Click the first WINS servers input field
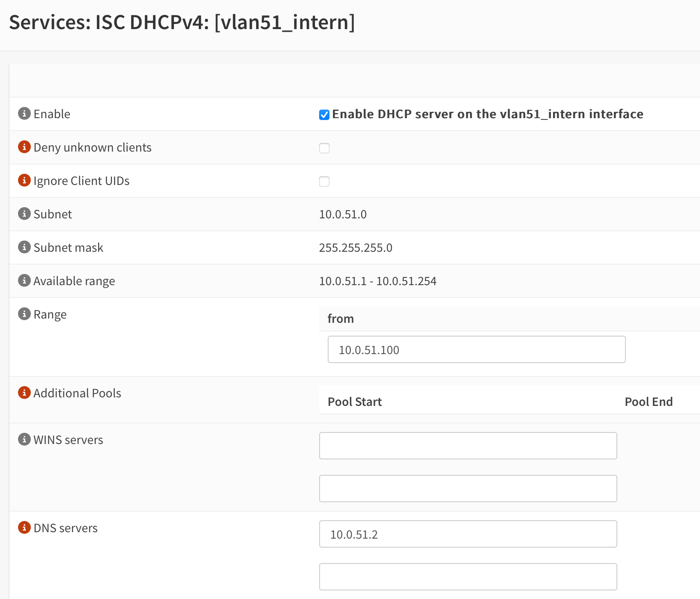Screen dimensions: 700x599 [x=468, y=445]
